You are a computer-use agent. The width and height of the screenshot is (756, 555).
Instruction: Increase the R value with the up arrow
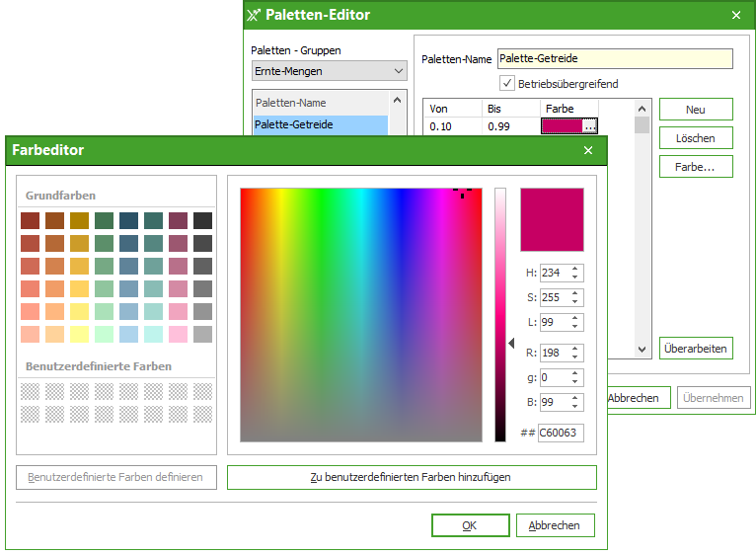[576, 348]
